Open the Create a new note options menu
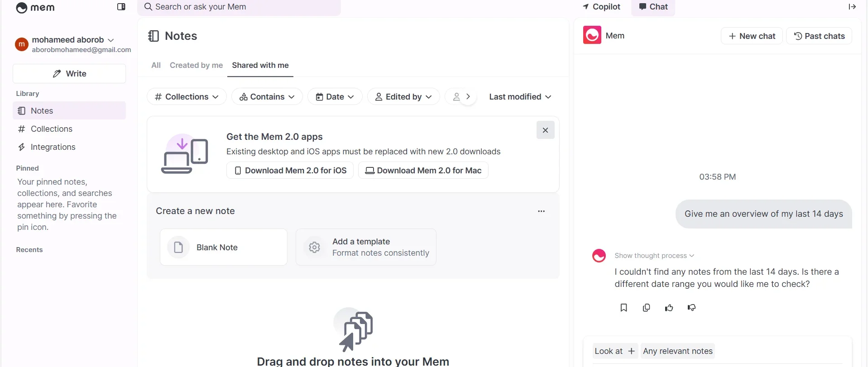The image size is (868, 367). click(541, 211)
